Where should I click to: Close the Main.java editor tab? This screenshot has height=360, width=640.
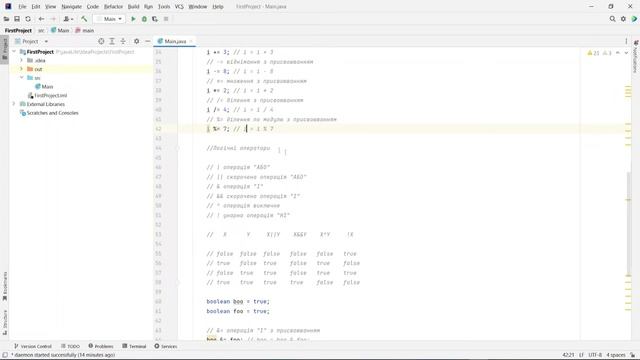click(191, 41)
